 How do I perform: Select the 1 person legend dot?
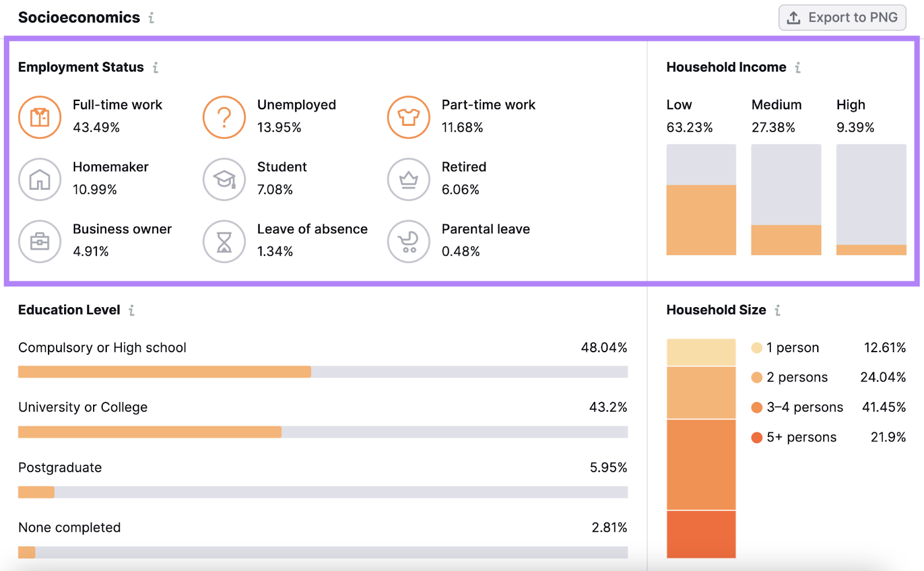pyautogui.click(x=756, y=348)
